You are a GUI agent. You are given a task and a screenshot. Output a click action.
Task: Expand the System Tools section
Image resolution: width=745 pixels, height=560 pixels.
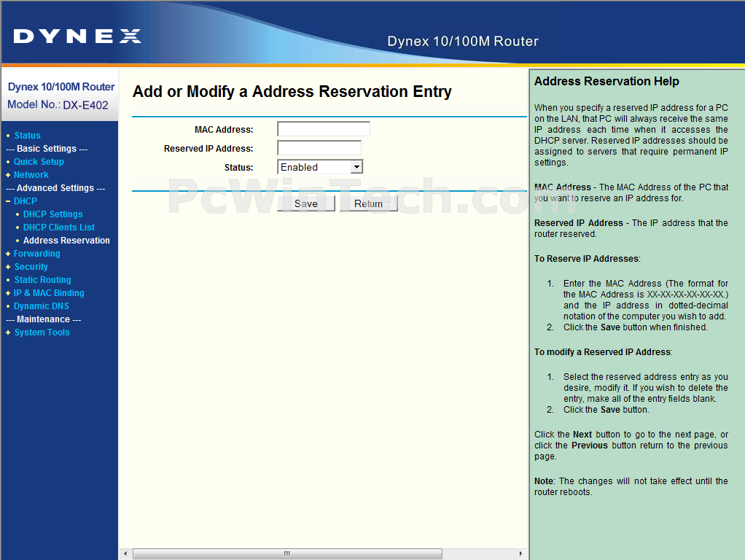tap(42, 332)
